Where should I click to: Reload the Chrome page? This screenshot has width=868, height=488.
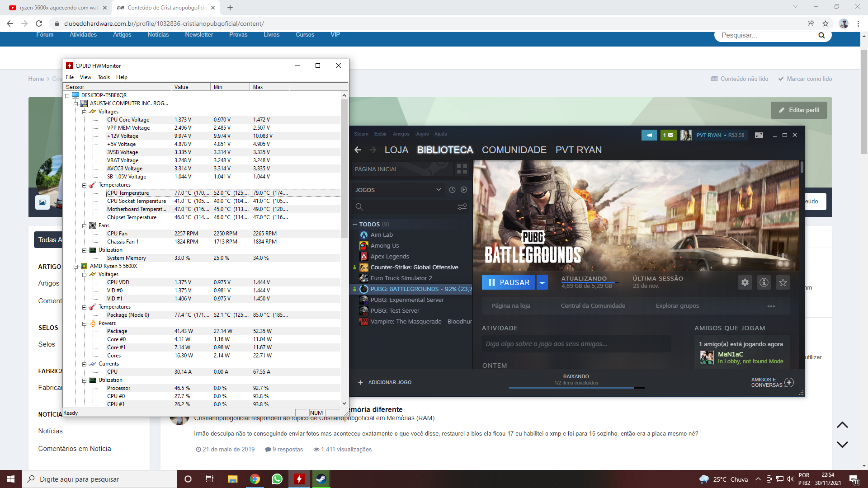point(39,23)
